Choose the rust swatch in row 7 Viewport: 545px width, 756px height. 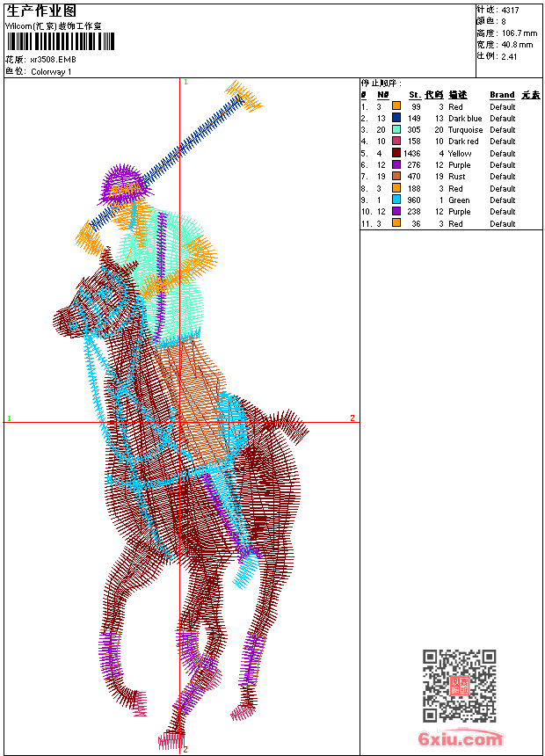click(x=396, y=176)
